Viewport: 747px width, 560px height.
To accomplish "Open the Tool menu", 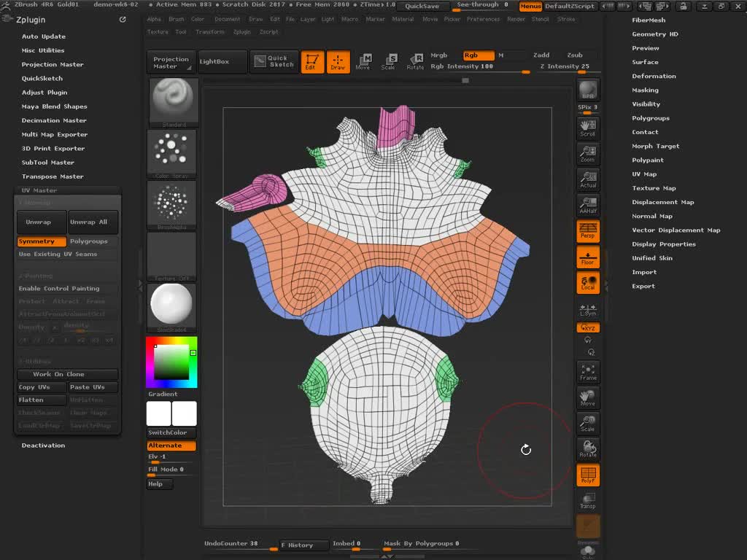I will click(x=181, y=32).
